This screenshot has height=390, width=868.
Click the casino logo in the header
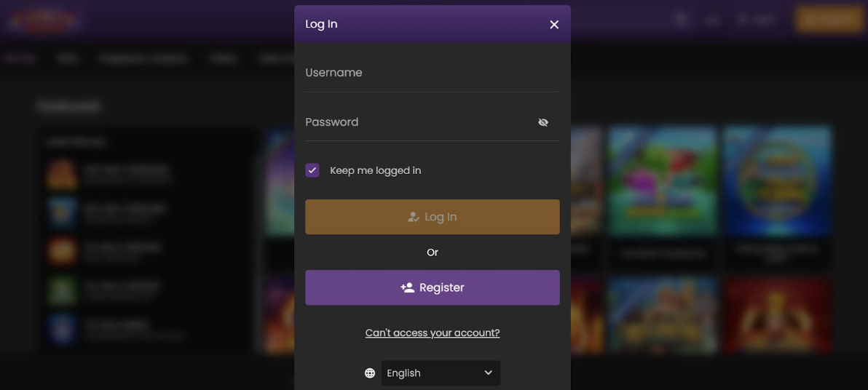pos(45,20)
